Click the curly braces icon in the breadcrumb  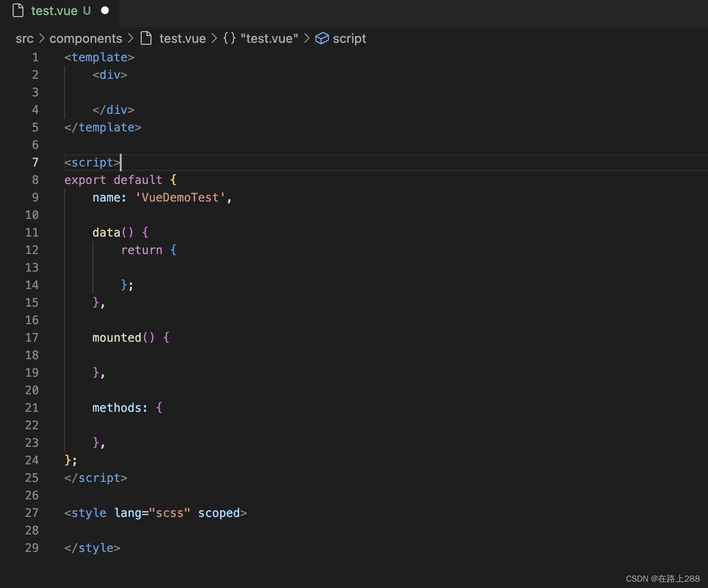click(229, 38)
